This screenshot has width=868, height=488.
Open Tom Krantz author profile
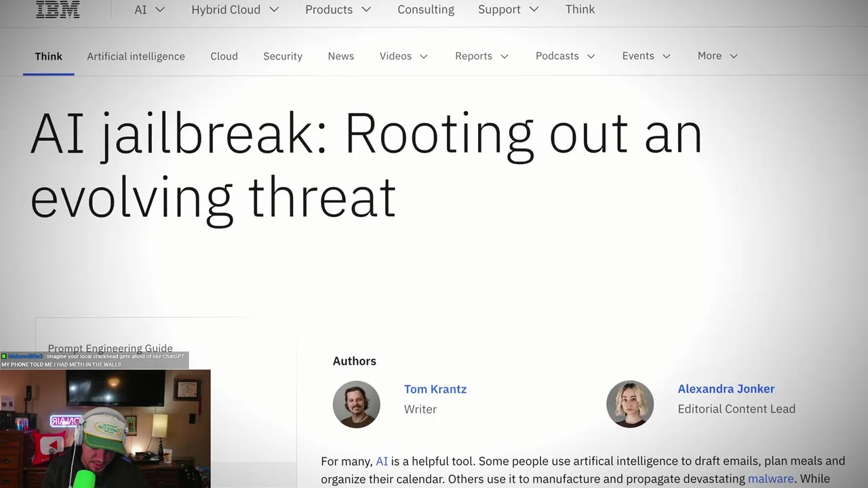click(435, 389)
